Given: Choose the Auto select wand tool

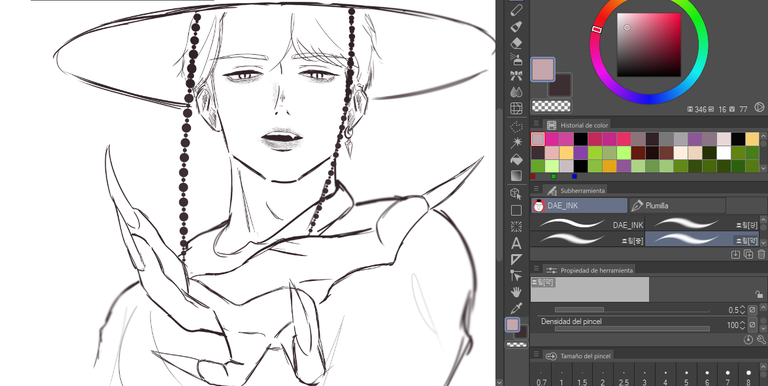Looking at the screenshot, I should coord(516,143).
